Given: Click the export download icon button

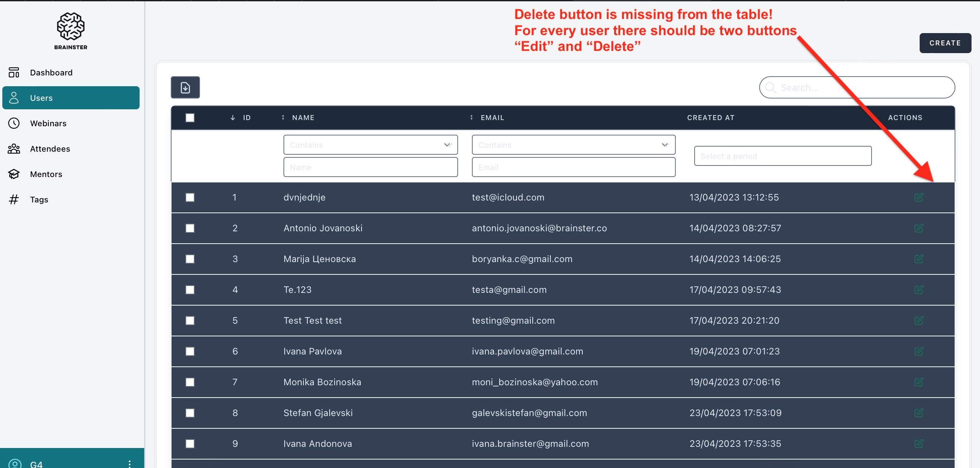Looking at the screenshot, I should click(185, 88).
